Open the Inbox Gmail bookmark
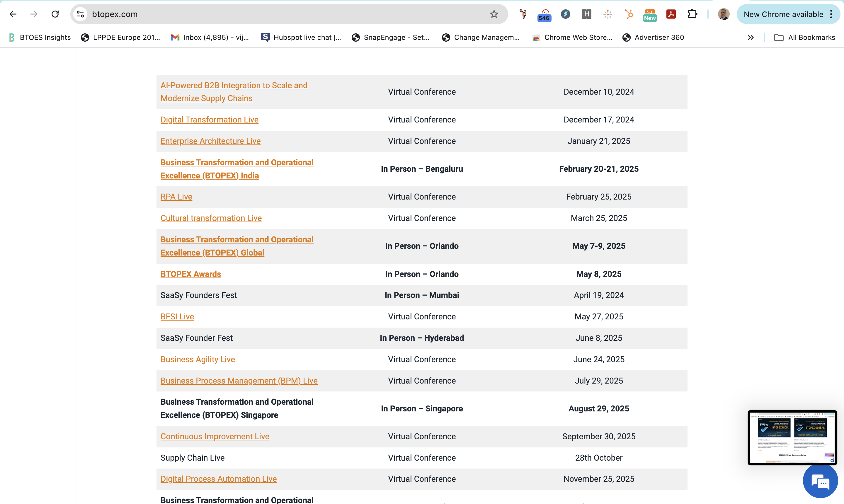Image resolution: width=844 pixels, height=504 pixels. 210,38
